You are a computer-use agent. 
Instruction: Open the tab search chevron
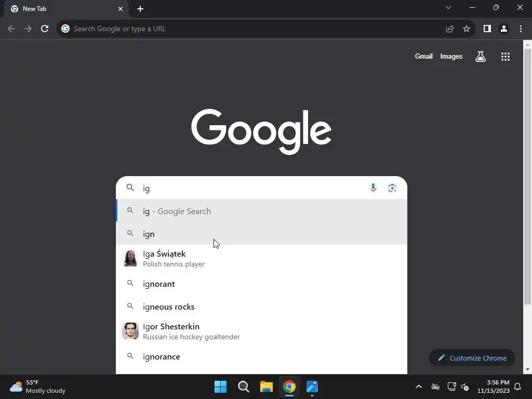point(448,7)
